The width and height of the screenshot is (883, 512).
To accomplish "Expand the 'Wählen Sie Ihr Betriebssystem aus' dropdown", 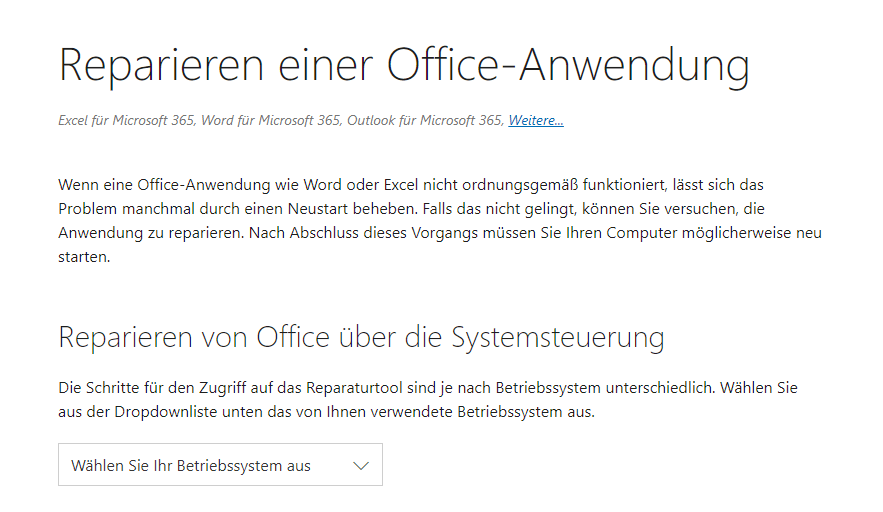I will pos(220,465).
